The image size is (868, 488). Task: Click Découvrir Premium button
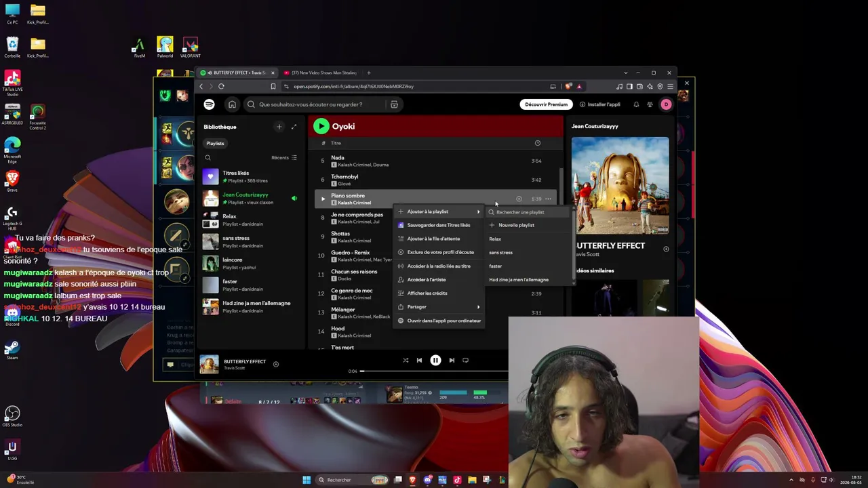point(546,104)
